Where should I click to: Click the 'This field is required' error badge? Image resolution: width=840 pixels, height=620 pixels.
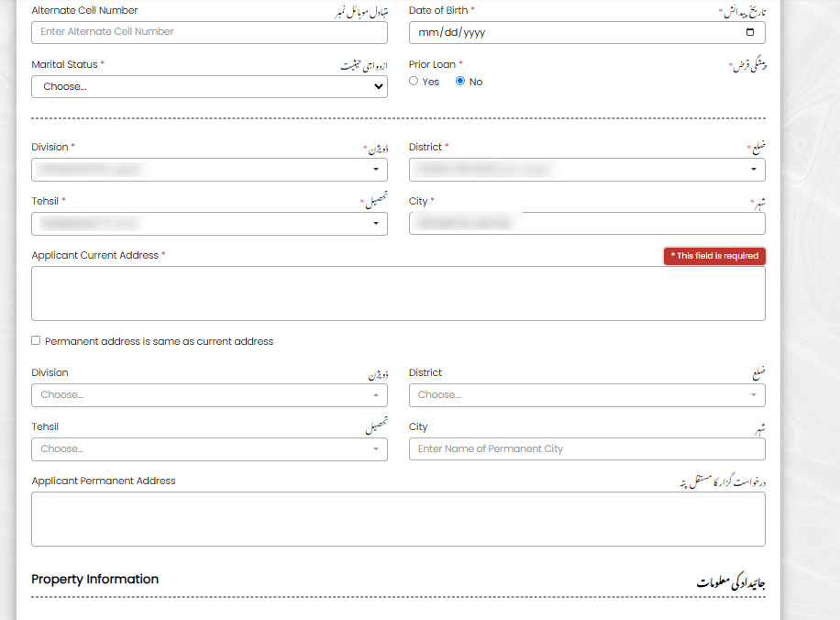pyautogui.click(x=714, y=256)
